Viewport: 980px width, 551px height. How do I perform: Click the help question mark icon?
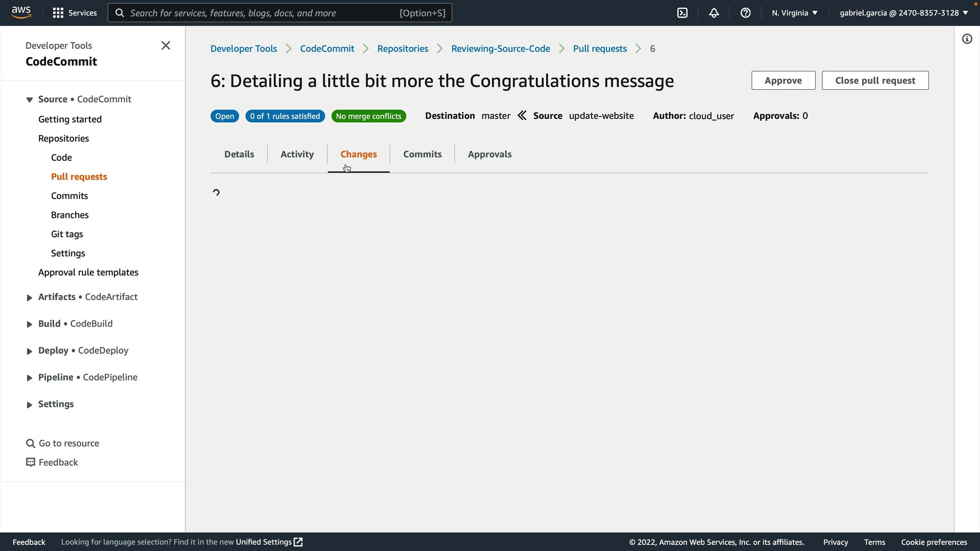tap(746, 13)
